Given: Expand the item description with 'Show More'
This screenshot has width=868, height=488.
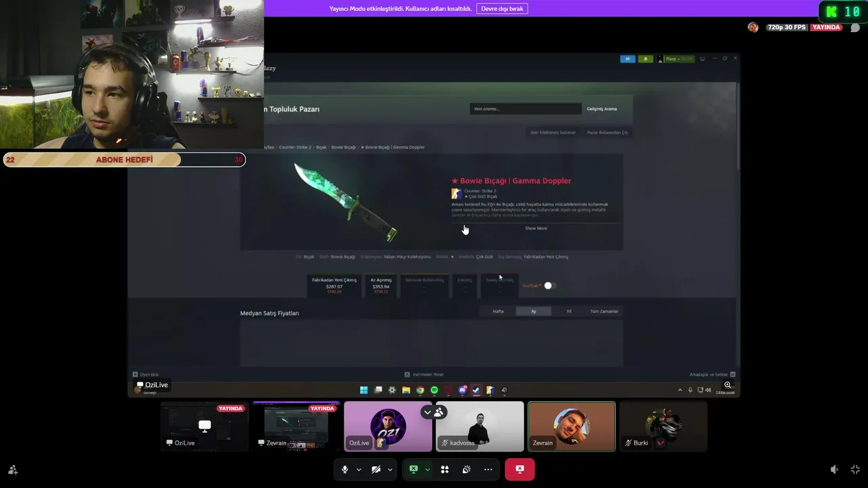Looking at the screenshot, I should click(x=536, y=228).
